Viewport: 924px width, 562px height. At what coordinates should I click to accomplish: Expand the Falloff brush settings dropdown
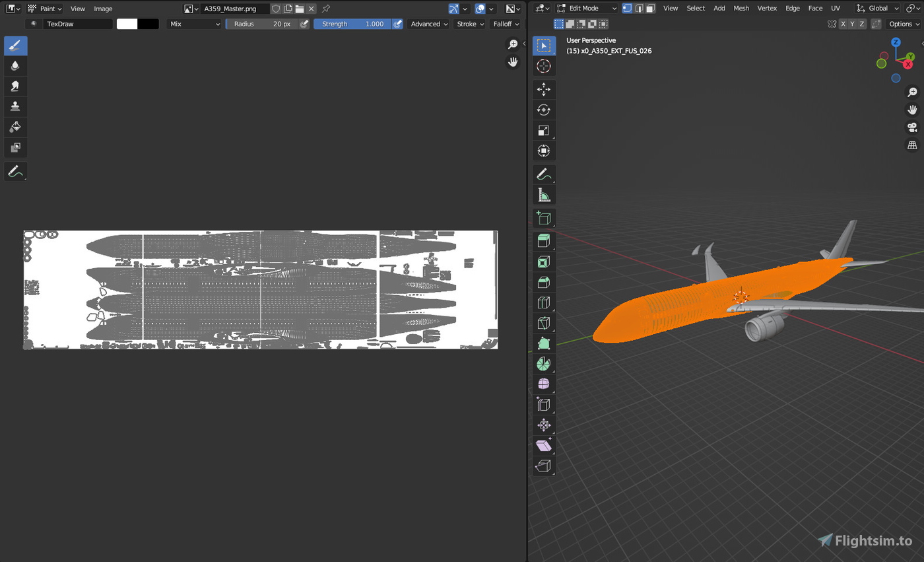click(506, 24)
